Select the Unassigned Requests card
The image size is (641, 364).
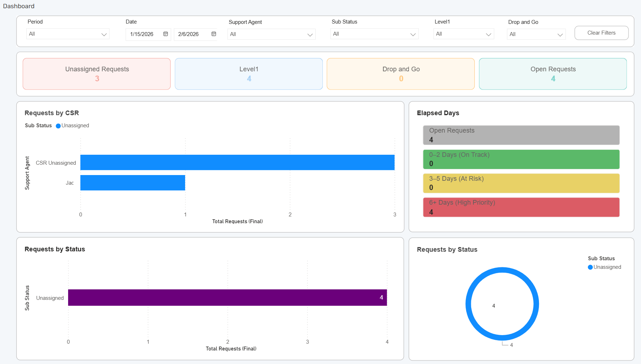(x=96, y=74)
